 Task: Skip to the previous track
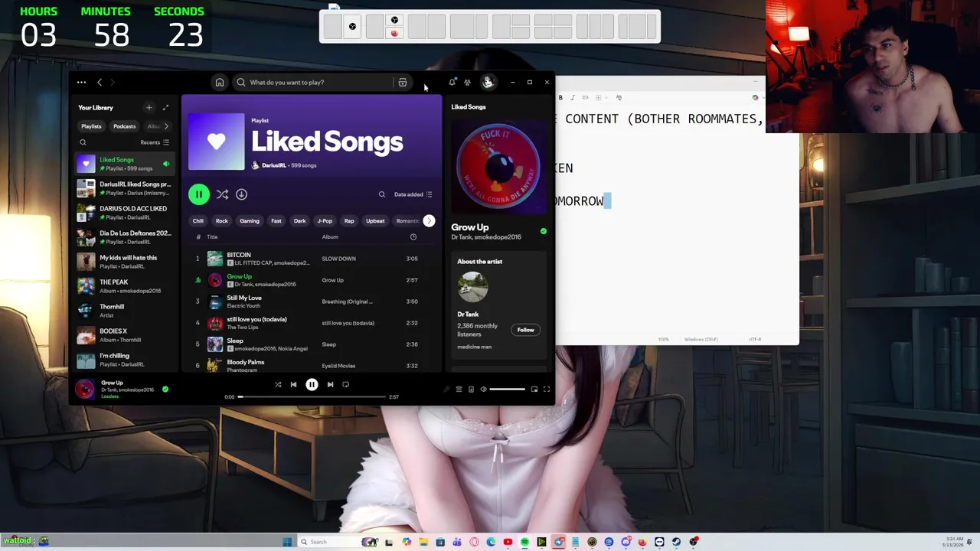tap(293, 385)
